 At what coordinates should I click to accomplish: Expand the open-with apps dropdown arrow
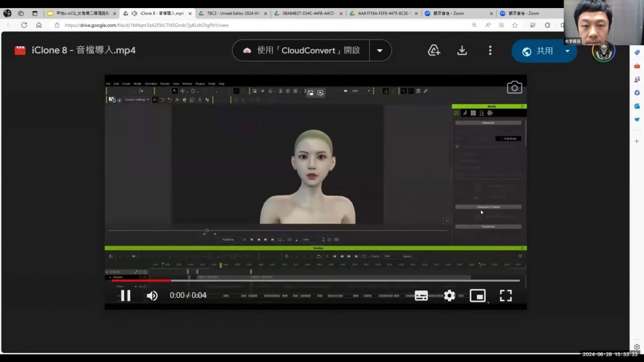(380, 50)
